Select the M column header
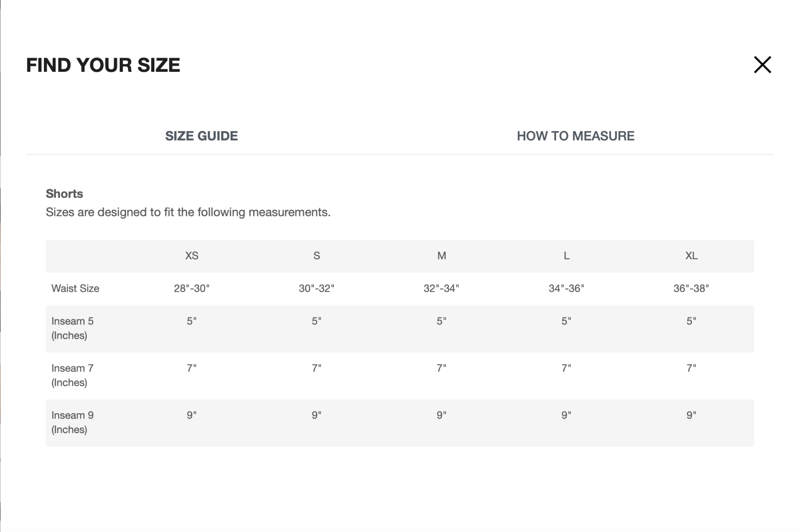The width and height of the screenshot is (799, 532). 441,255
